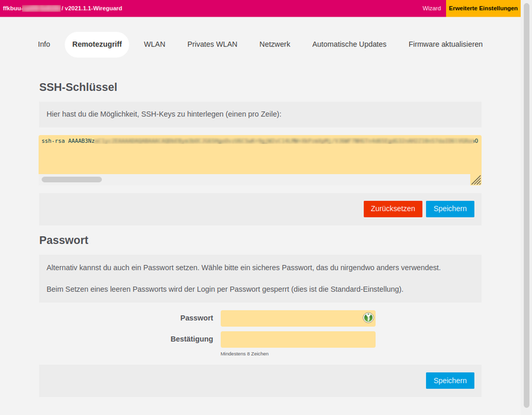Click the page's vertical scrollbar
This screenshot has width=532, height=415.
click(x=527, y=208)
